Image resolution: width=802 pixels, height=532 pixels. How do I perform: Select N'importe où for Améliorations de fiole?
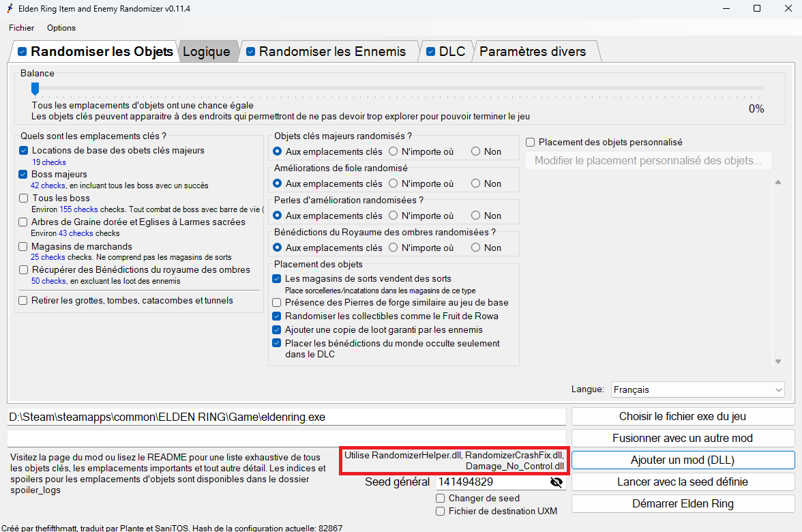(393, 183)
